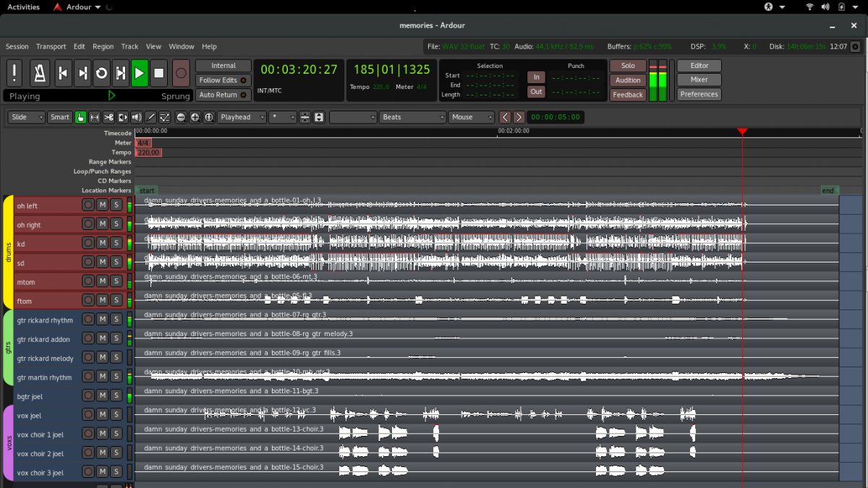Open the Slide edit mode dropdown
This screenshot has height=488, width=868.
coord(27,117)
